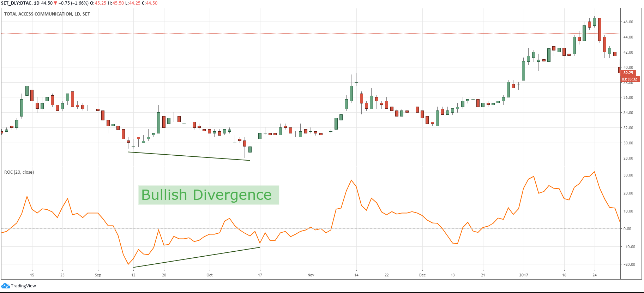Click the -20.00 label on the ROC scale

point(629,264)
